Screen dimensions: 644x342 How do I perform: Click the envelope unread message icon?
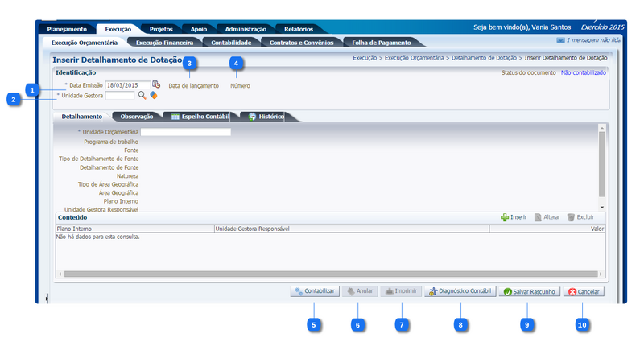click(x=560, y=39)
